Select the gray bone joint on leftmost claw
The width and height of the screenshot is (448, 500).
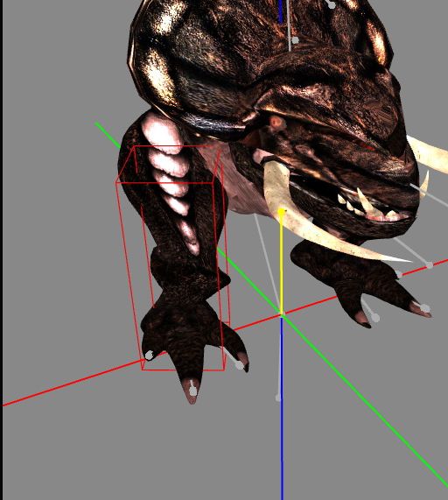(149, 356)
